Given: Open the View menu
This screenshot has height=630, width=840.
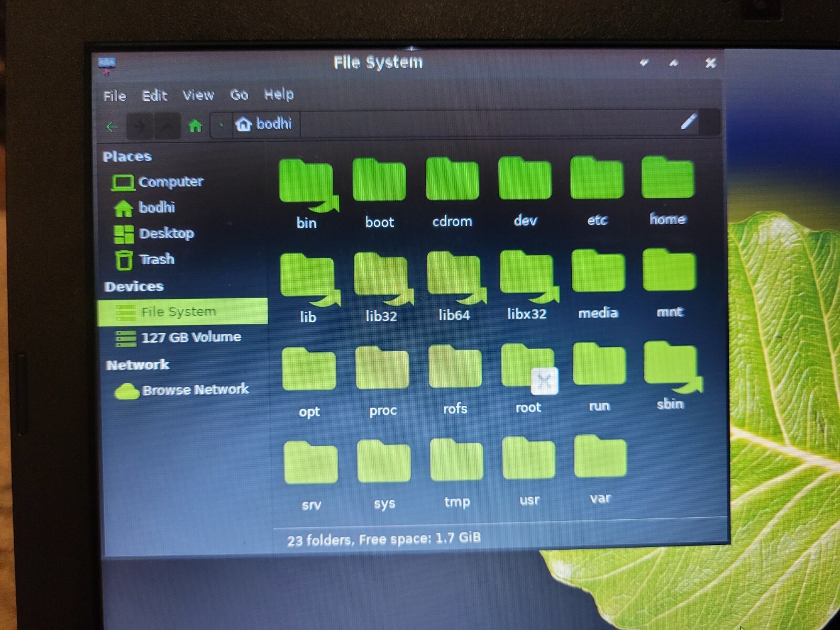Looking at the screenshot, I should [198, 95].
